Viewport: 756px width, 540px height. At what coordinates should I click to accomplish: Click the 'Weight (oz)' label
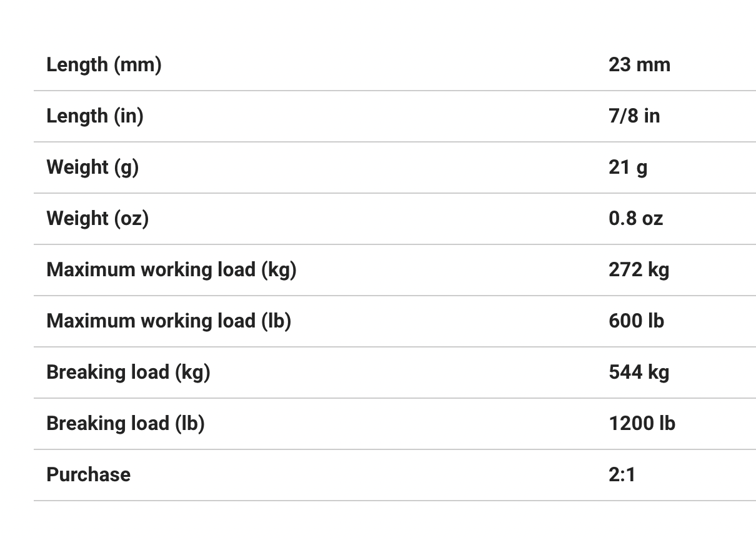pyautogui.click(x=97, y=218)
